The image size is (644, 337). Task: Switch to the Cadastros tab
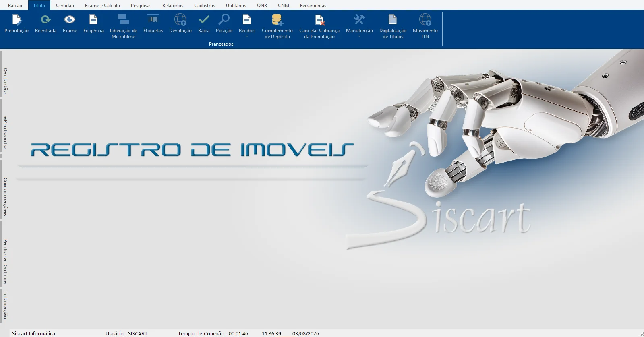205,6
